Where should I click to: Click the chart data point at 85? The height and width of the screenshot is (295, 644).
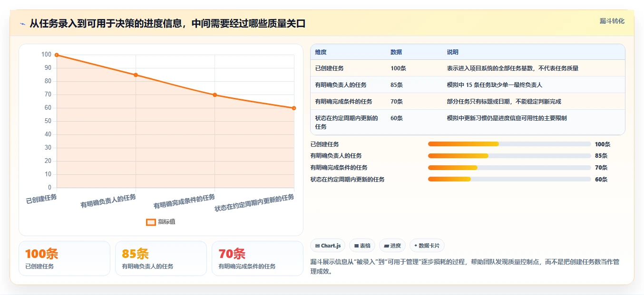(136, 75)
